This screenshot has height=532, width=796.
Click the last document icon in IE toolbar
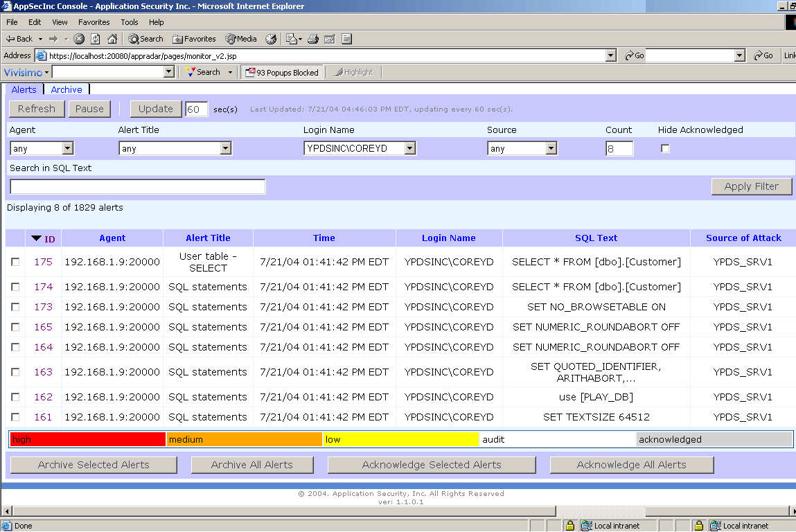tap(346, 39)
